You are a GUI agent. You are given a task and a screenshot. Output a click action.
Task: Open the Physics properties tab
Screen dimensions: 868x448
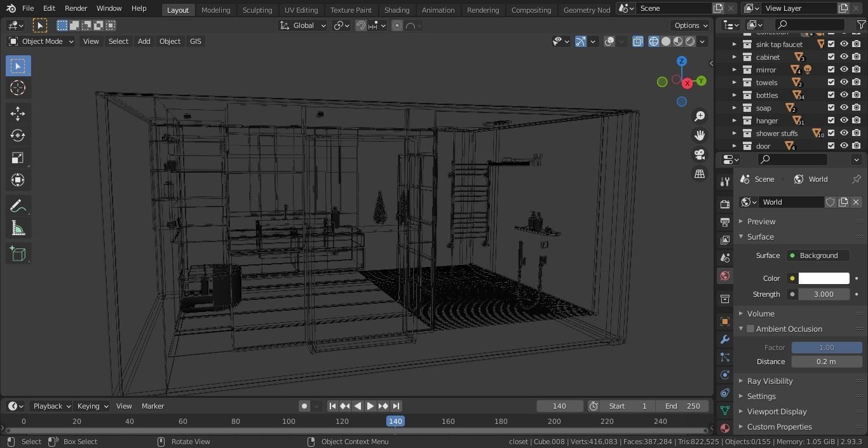724,375
